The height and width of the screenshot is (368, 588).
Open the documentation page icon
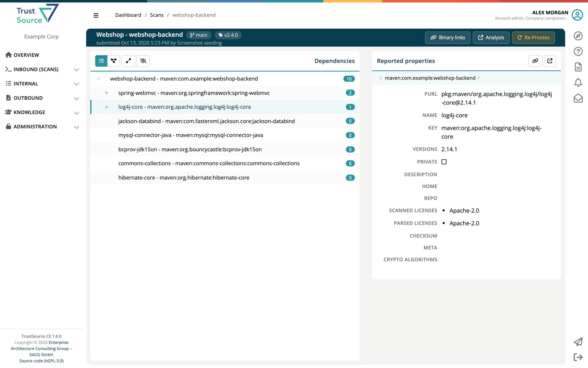(x=578, y=67)
